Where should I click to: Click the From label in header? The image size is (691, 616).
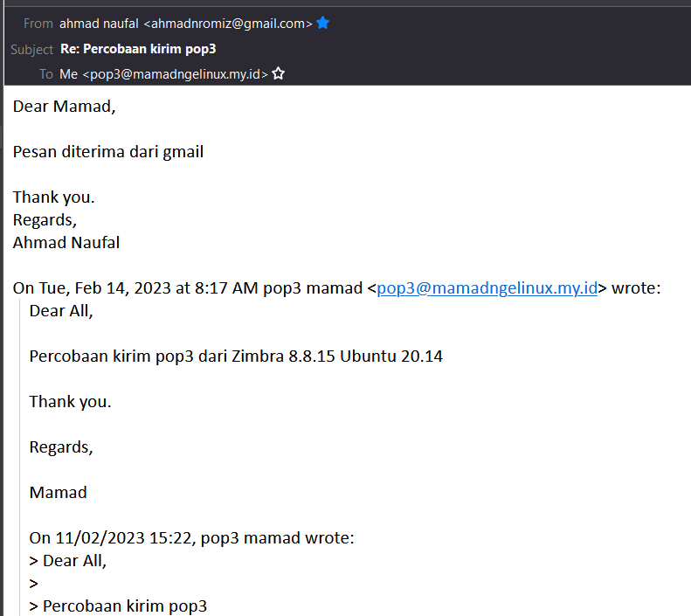pos(38,24)
